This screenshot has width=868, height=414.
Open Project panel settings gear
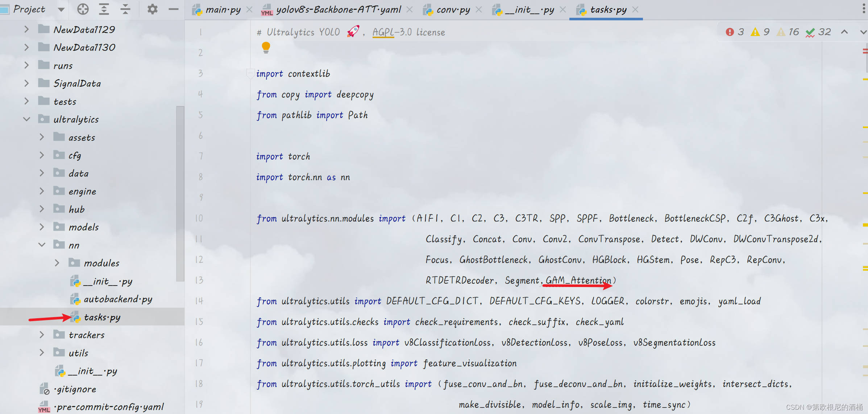click(x=152, y=9)
